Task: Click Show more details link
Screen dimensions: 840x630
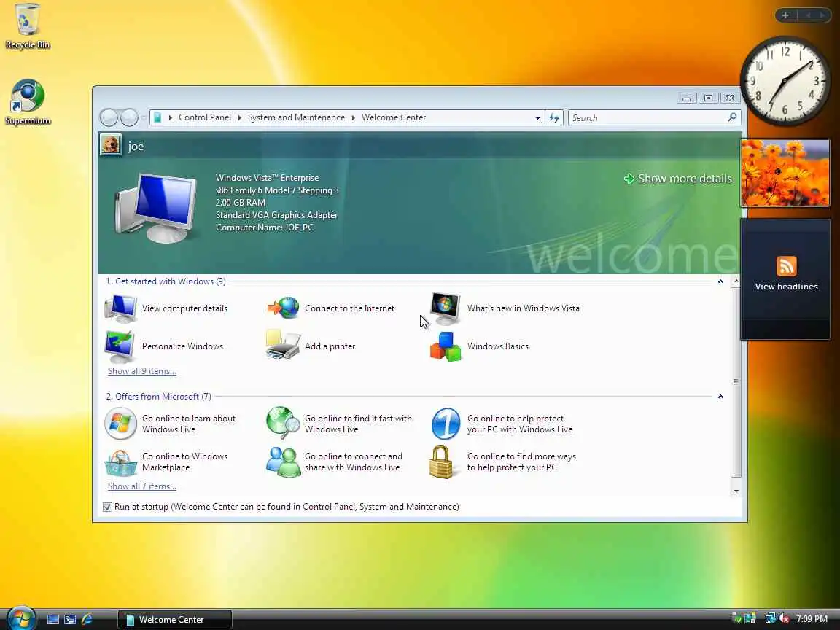Action: click(x=677, y=179)
